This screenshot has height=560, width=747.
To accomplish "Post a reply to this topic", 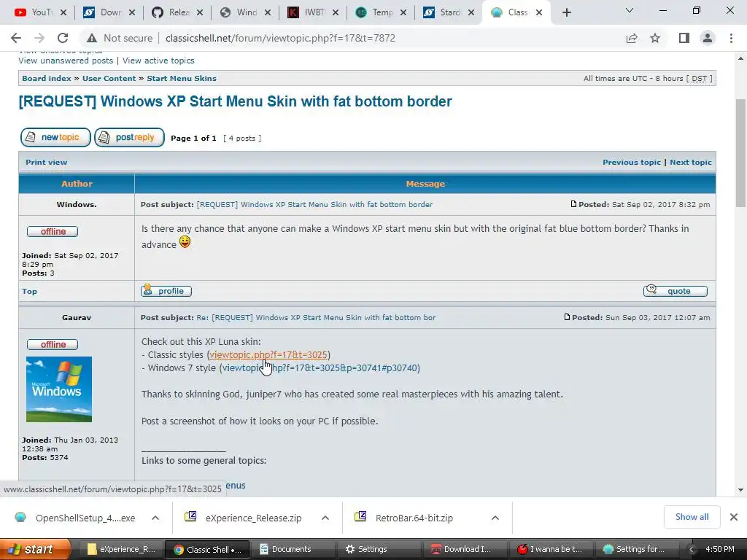I will pyautogui.click(x=130, y=138).
